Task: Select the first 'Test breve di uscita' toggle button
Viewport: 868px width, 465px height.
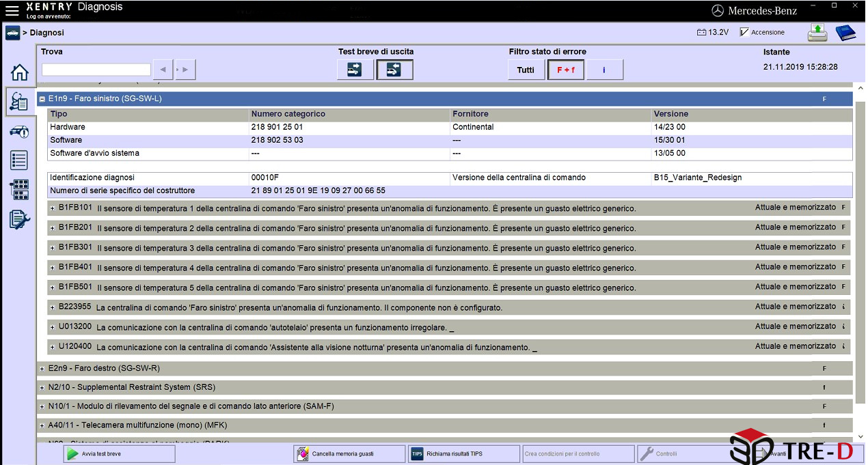Action: [355, 70]
